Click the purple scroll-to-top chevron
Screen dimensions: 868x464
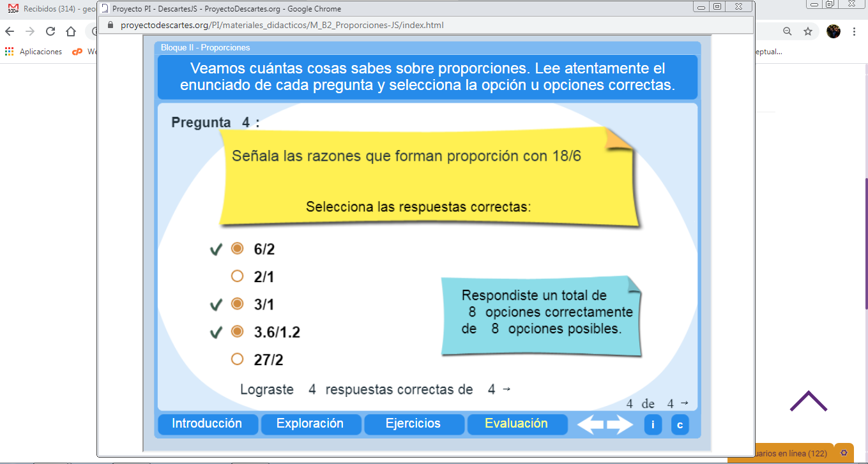(809, 401)
